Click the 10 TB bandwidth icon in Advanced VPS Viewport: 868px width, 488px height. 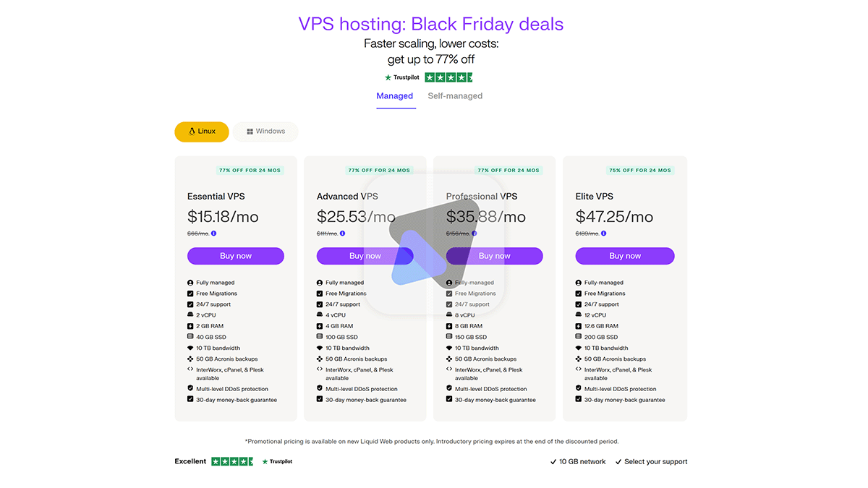[320, 348]
